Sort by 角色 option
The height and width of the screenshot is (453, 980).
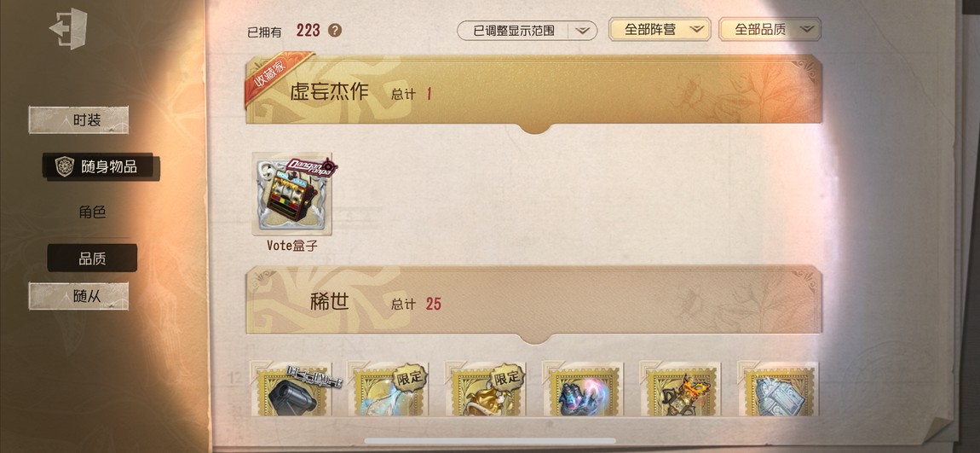click(92, 212)
